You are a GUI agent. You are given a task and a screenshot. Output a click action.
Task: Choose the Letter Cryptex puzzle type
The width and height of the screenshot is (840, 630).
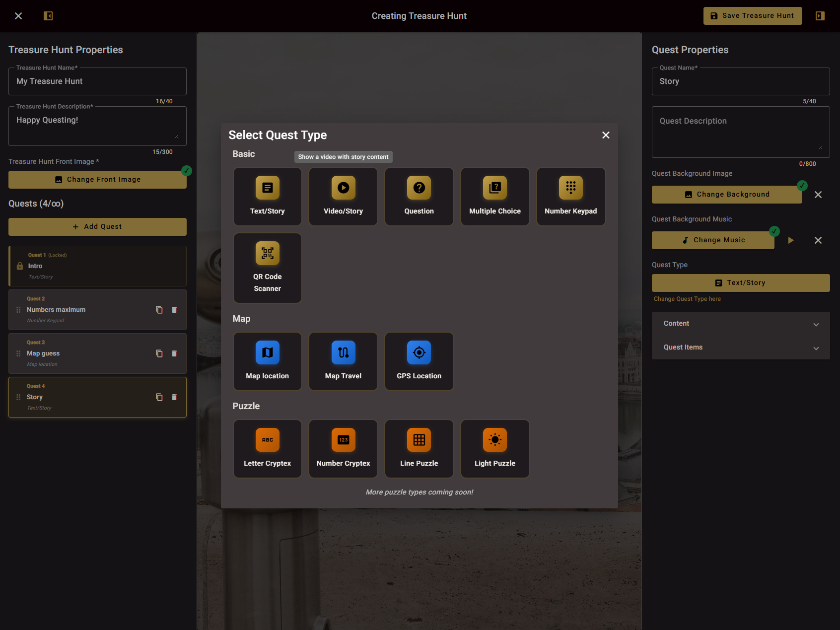(x=267, y=448)
